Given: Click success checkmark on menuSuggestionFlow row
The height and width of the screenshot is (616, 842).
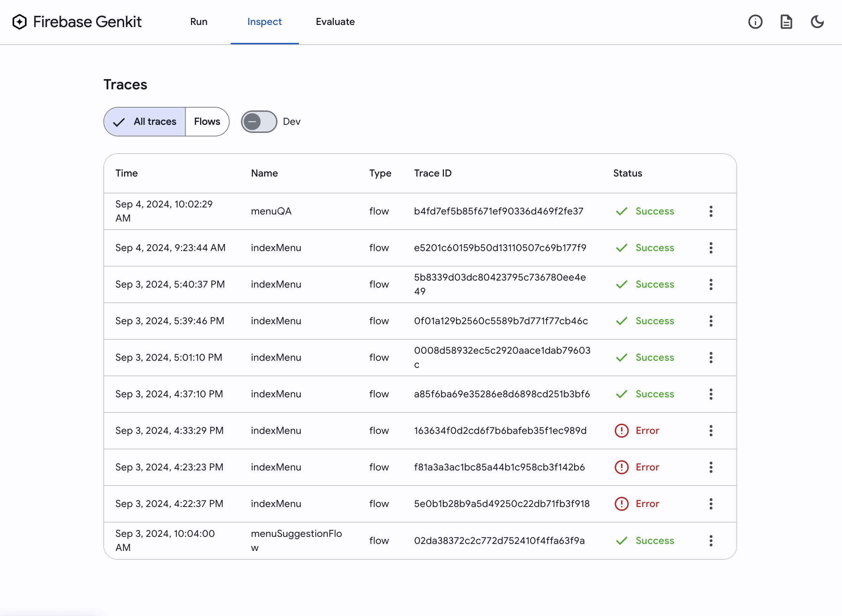Looking at the screenshot, I should coord(621,540).
